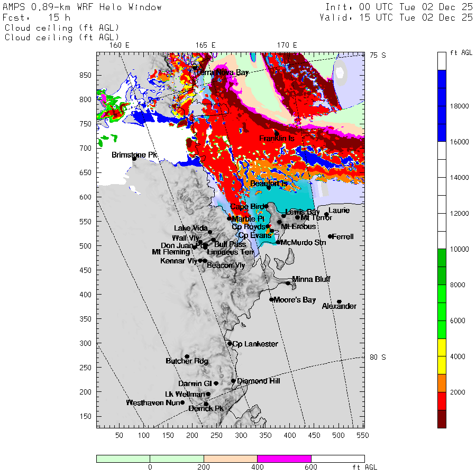Select the Butcher Rdg station dot
The height and width of the screenshot is (476, 476).
pos(187,356)
